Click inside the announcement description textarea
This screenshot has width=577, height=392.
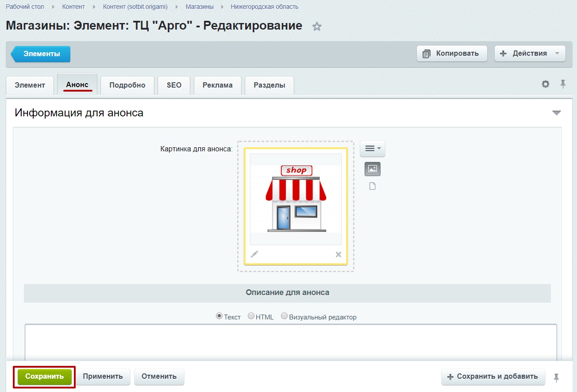pos(291,342)
